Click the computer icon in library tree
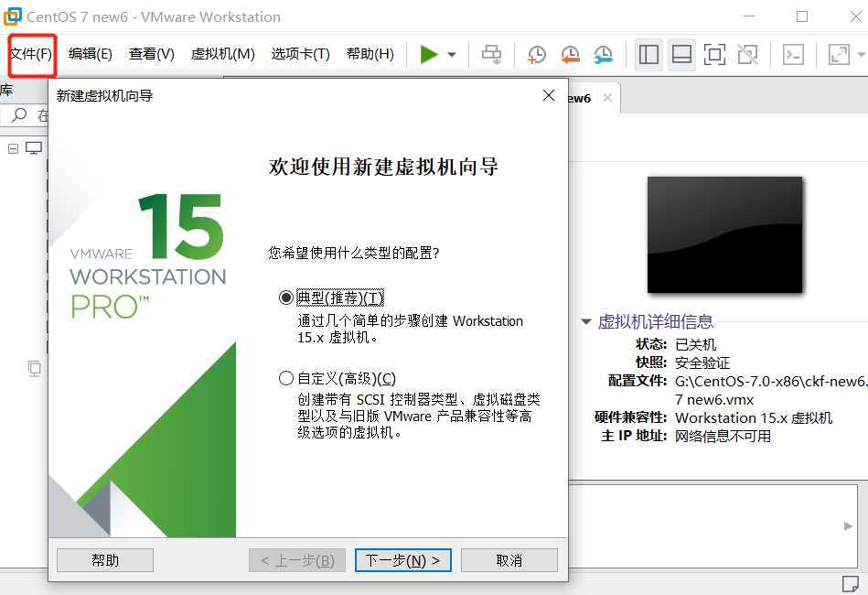The width and height of the screenshot is (868, 595). point(33,148)
